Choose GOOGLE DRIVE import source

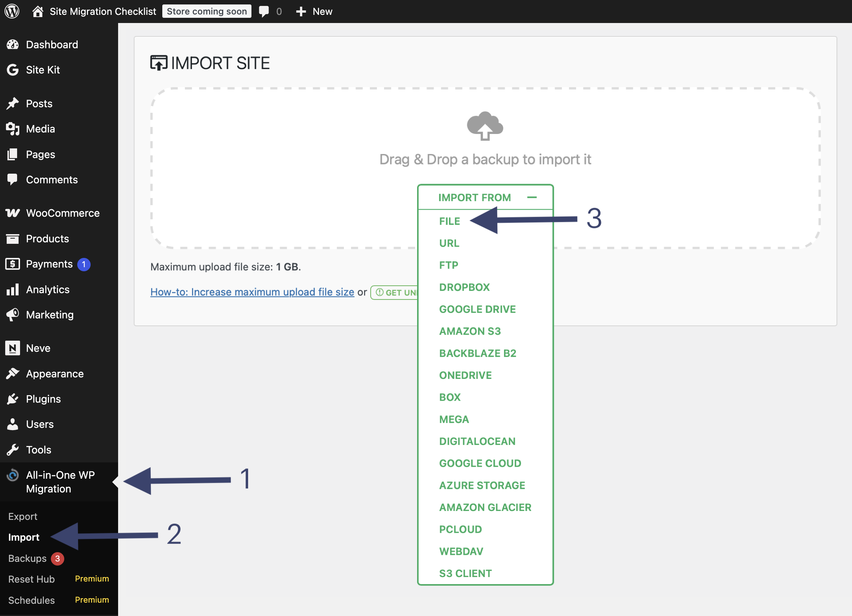[x=477, y=309]
